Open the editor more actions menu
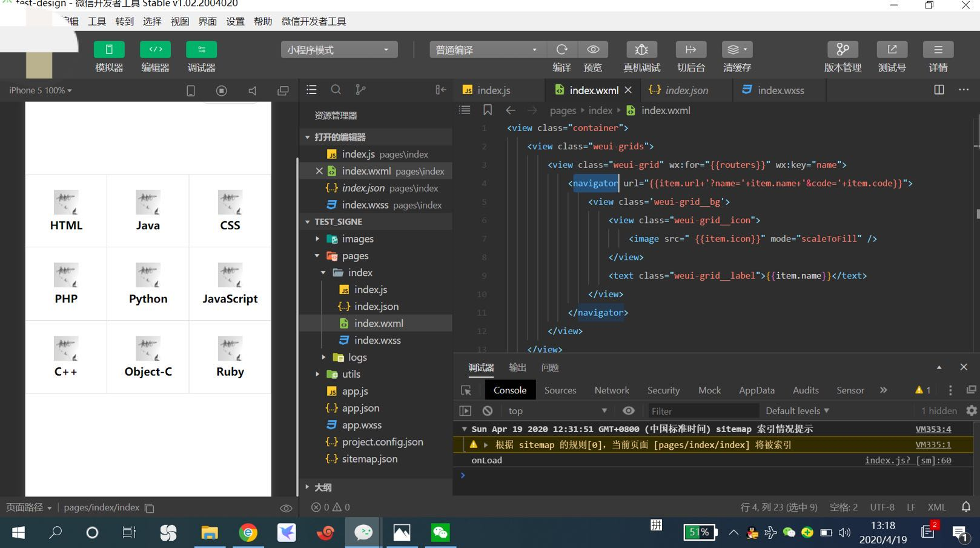The width and height of the screenshot is (980, 548). [964, 90]
